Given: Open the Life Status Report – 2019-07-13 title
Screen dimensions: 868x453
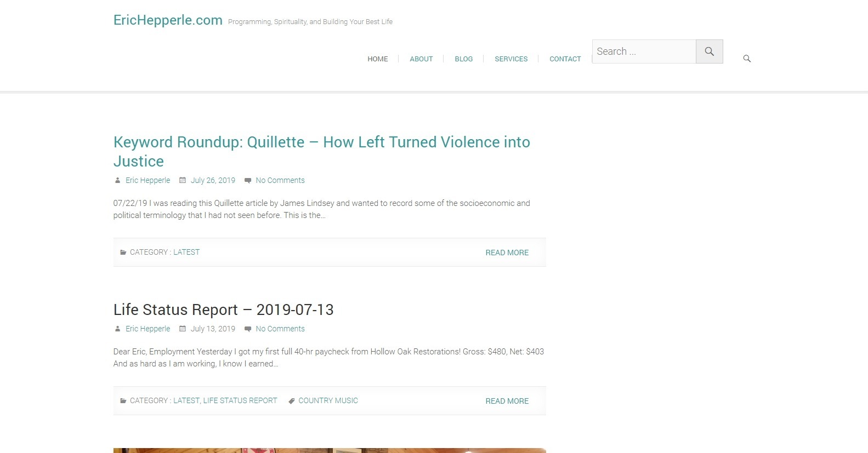Looking at the screenshot, I should [x=223, y=310].
